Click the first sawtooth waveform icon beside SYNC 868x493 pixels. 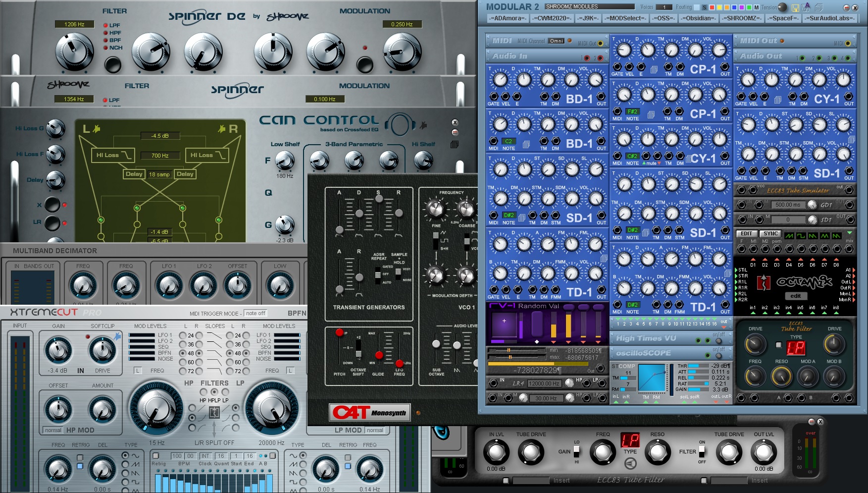(789, 235)
